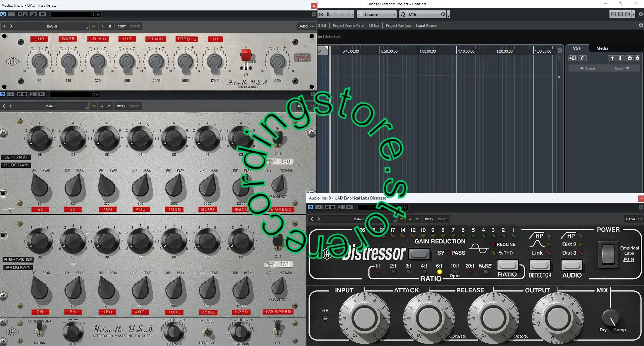644x346 pixels.
Task: Click the Distressor bypass button
Action: pyautogui.click(x=419, y=254)
